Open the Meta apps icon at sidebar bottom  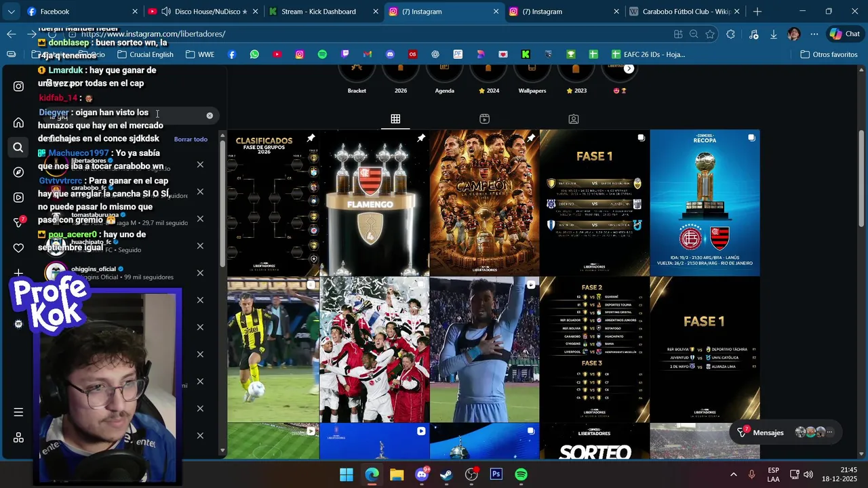click(18, 437)
